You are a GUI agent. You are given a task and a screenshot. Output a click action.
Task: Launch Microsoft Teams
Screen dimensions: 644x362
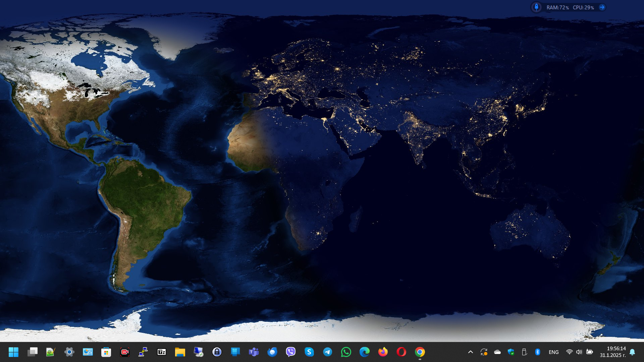point(254,352)
